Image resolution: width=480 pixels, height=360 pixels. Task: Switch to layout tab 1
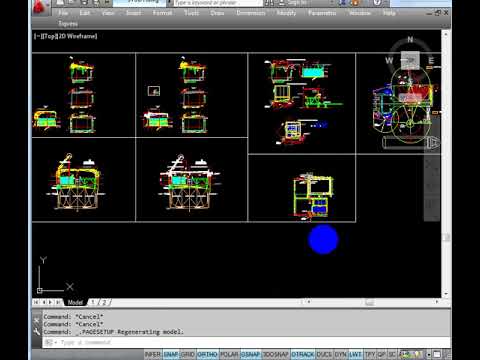click(93, 302)
